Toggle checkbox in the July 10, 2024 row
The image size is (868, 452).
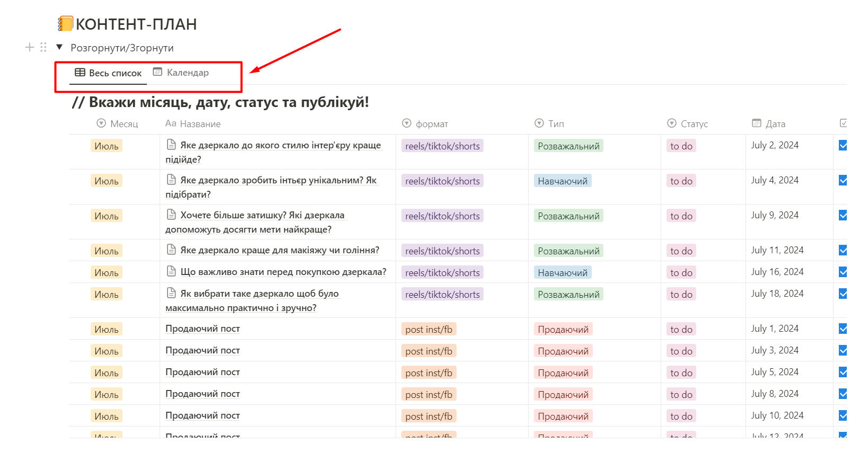[843, 415]
